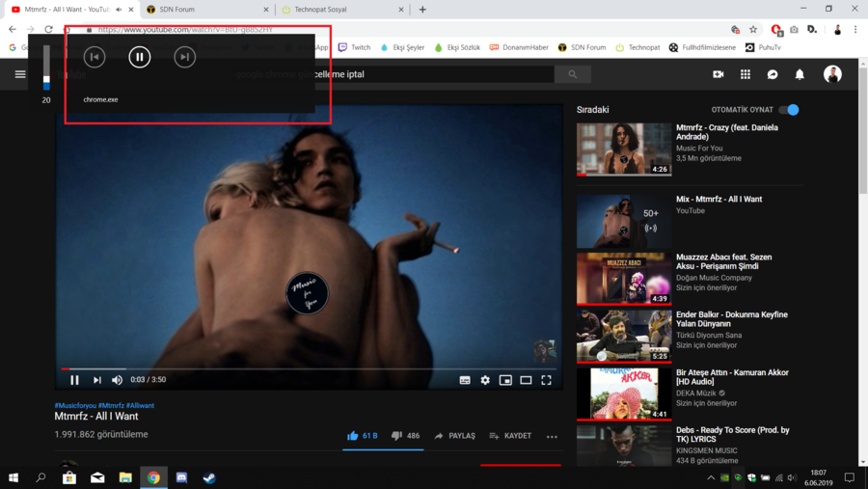The width and height of the screenshot is (868, 489).
Task: Open the account avatar menu
Action: pyautogui.click(x=832, y=74)
